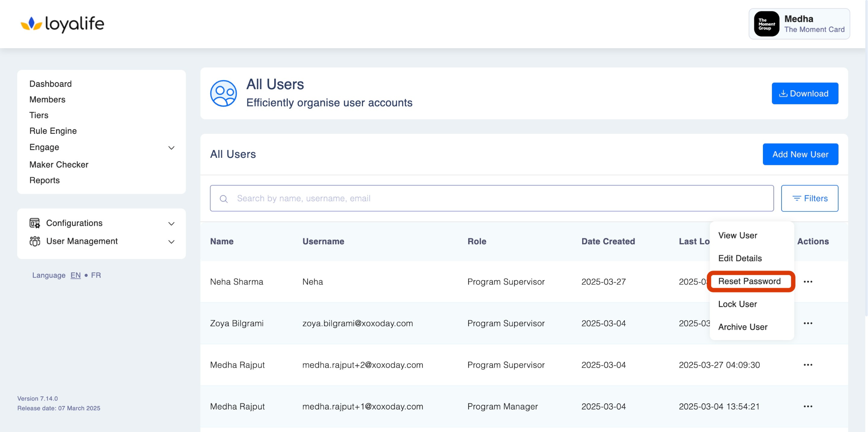868x432 pixels.
Task: Choose Lock User in the menu
Action: [x=737, y=304]
